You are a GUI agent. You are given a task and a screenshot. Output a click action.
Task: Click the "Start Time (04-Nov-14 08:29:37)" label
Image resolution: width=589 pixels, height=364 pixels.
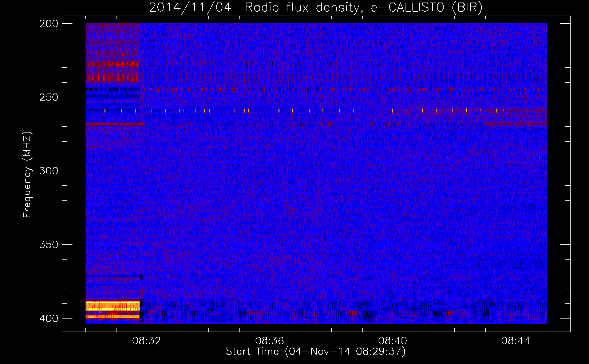click(x=316, y=352)
